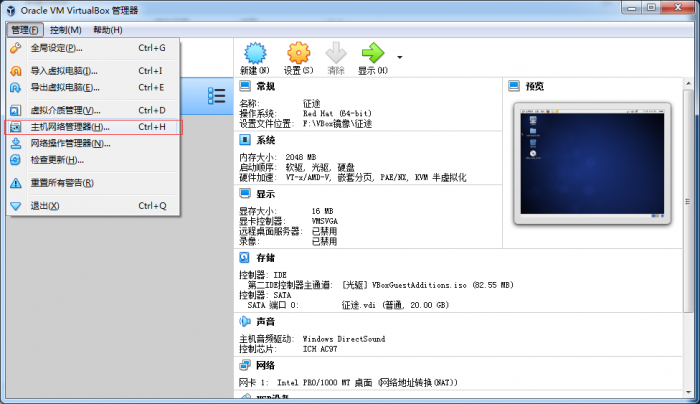Open dropdown arrow next to Show button

tap(400, 57)
